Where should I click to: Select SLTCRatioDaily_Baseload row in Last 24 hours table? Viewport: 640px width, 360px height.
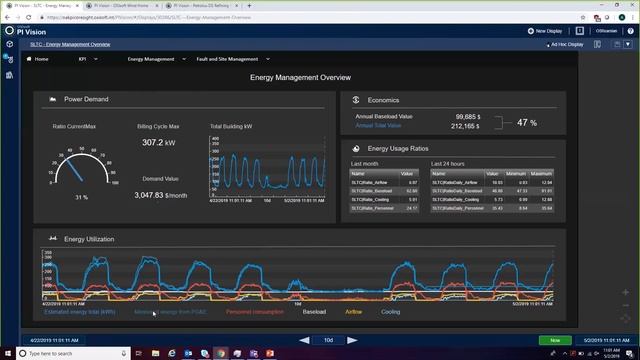click(x=492, y=191)
